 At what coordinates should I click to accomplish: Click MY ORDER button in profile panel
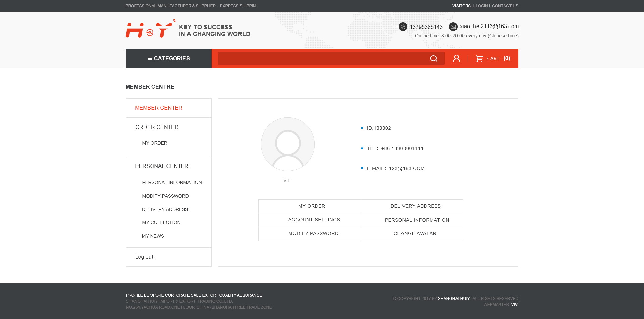pos(310,206)
